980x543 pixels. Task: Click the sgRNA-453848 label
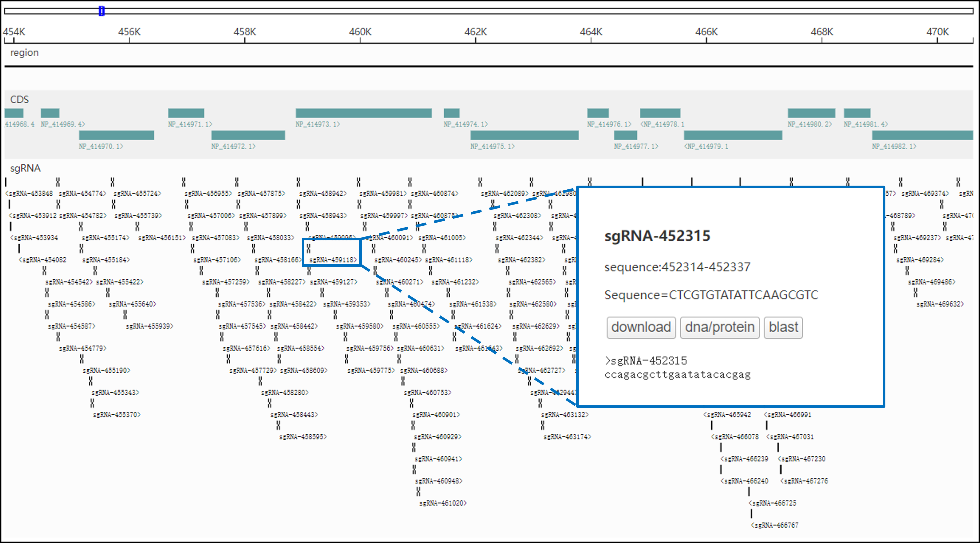(x=29, y=194)
